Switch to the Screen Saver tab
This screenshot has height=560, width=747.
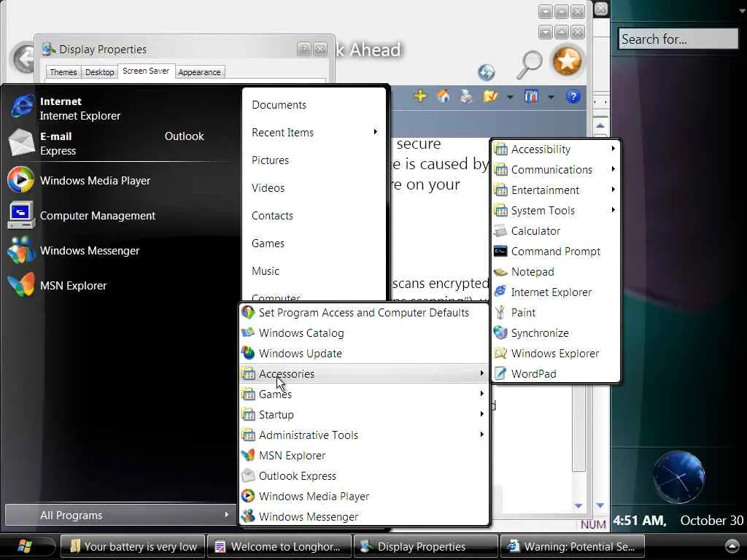pos(146,71)
